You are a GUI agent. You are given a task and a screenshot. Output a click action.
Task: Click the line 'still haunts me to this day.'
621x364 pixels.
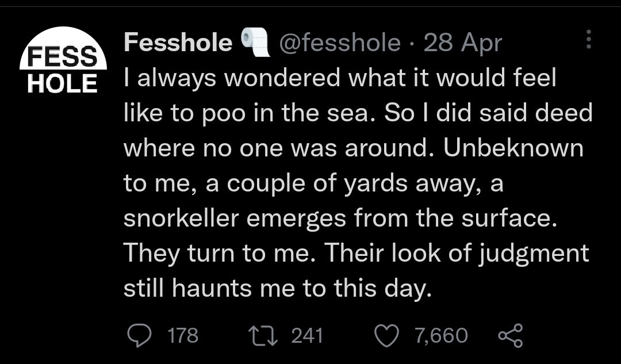pyautogui.click(x=277, y=289)
